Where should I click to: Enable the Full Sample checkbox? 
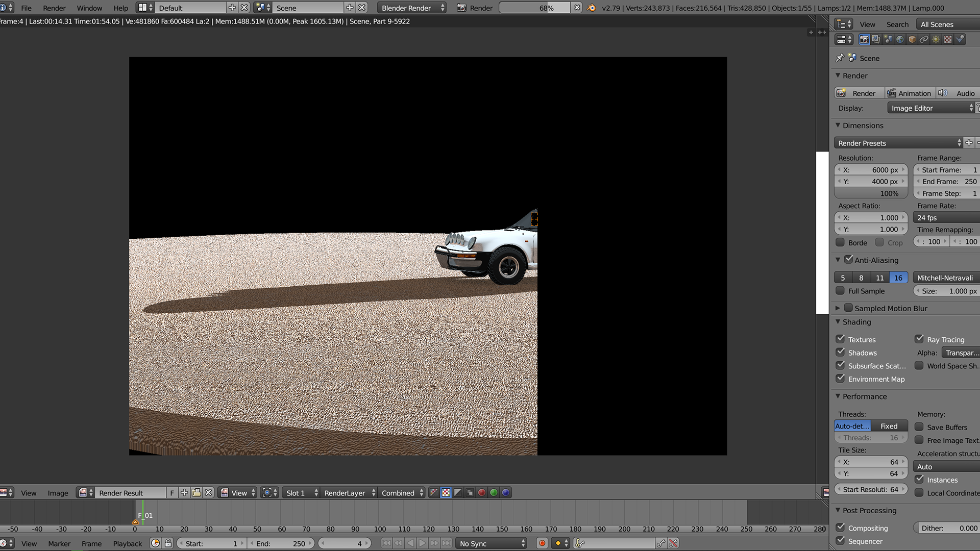click(x=841, y=291)
